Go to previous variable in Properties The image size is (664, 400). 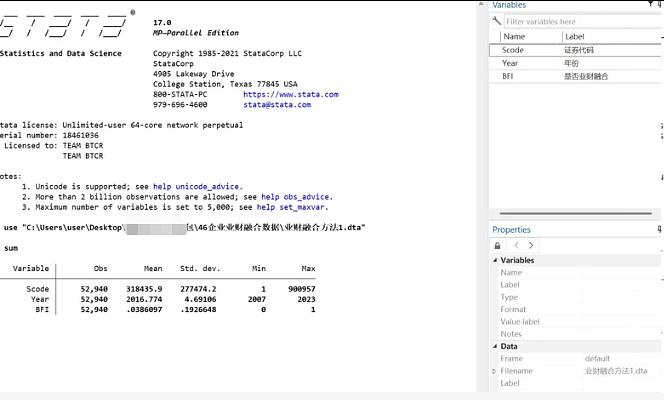pyautogui.click(x=516, y=246)
